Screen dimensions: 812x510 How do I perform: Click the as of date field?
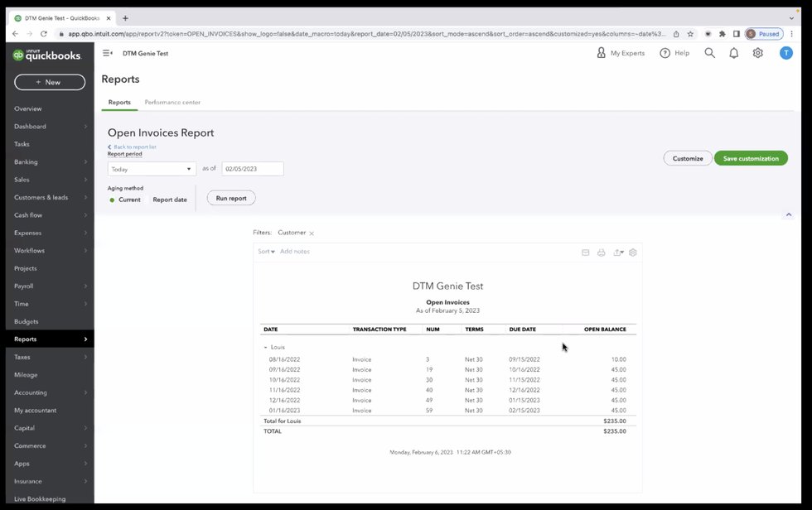(253, 169)
